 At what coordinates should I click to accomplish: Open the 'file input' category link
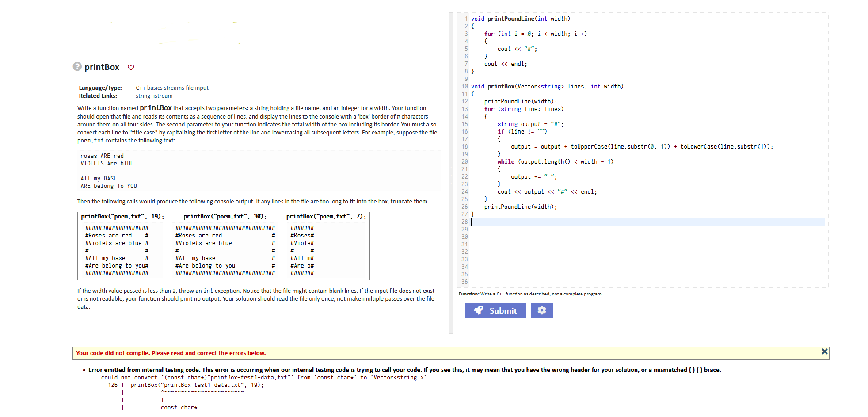[197, 88]
